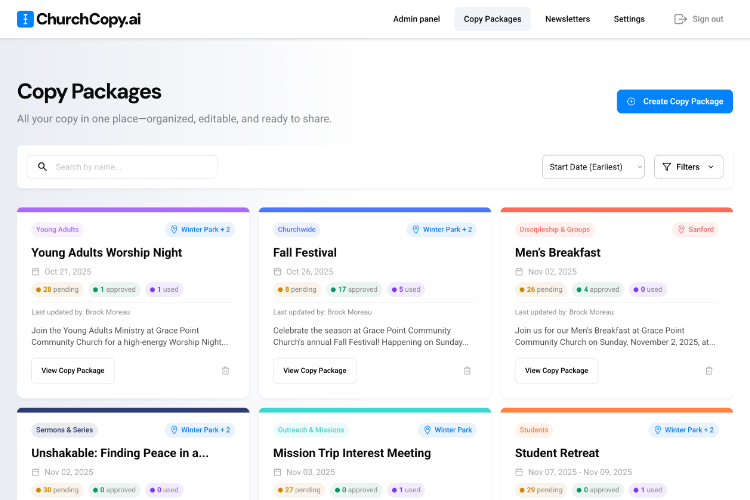Image resolution: width=750 pixels, height=500 pixels.
Task: Click calendar icon on Unshakable card
Action: [x=35, y=472]
